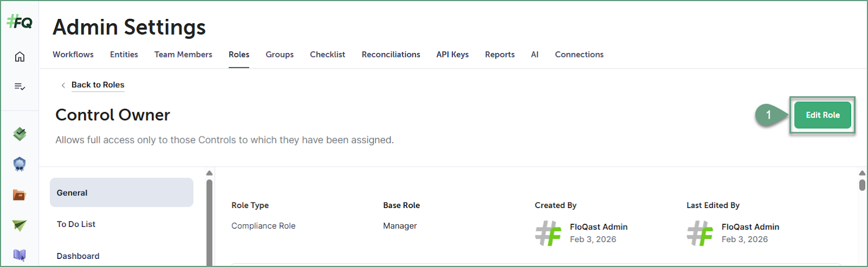
Task: Open the orange folder sidebar icon
Action: pos(20,195)
